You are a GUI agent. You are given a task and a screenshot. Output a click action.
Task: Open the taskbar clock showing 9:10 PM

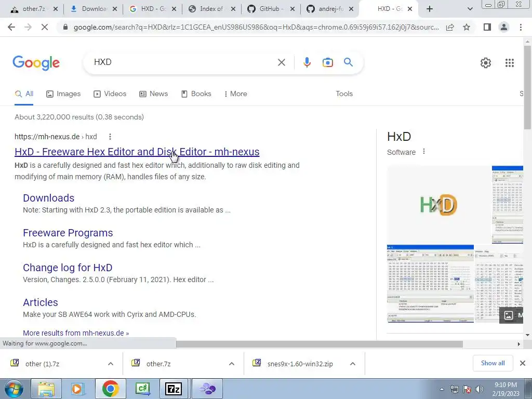pyautogui.click(x=506, y=389)
